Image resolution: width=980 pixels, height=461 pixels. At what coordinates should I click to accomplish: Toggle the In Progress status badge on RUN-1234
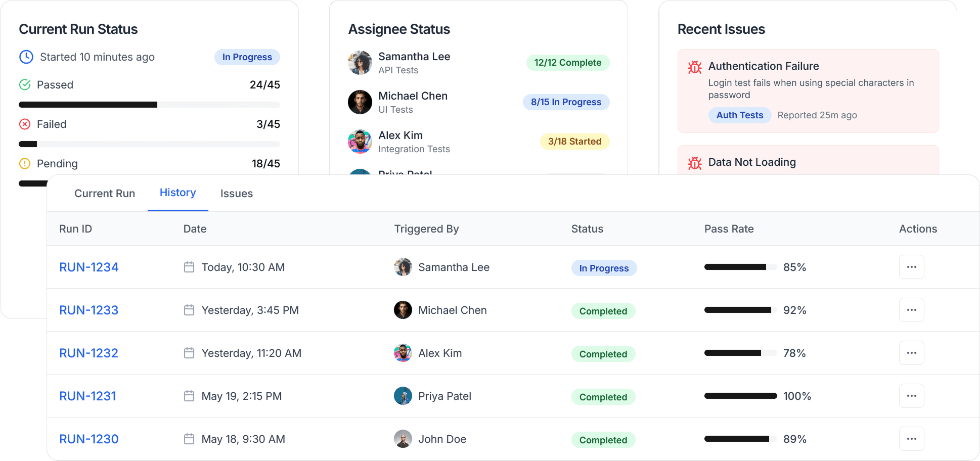coord(604,268)
